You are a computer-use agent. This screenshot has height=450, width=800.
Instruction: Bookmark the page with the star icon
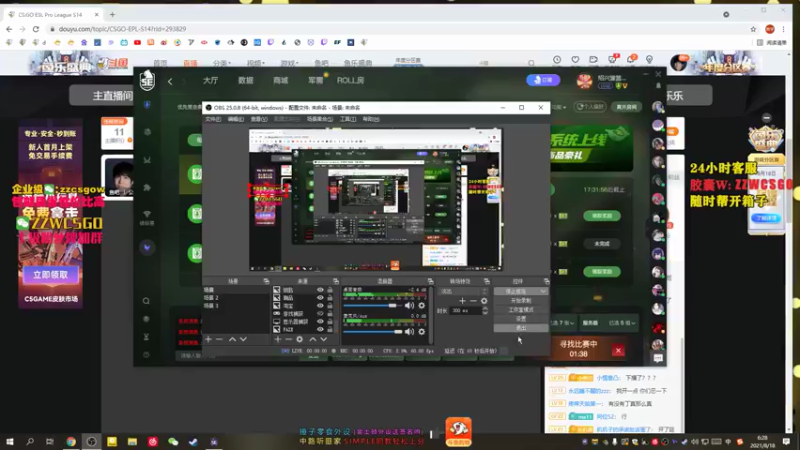(753, 29)
